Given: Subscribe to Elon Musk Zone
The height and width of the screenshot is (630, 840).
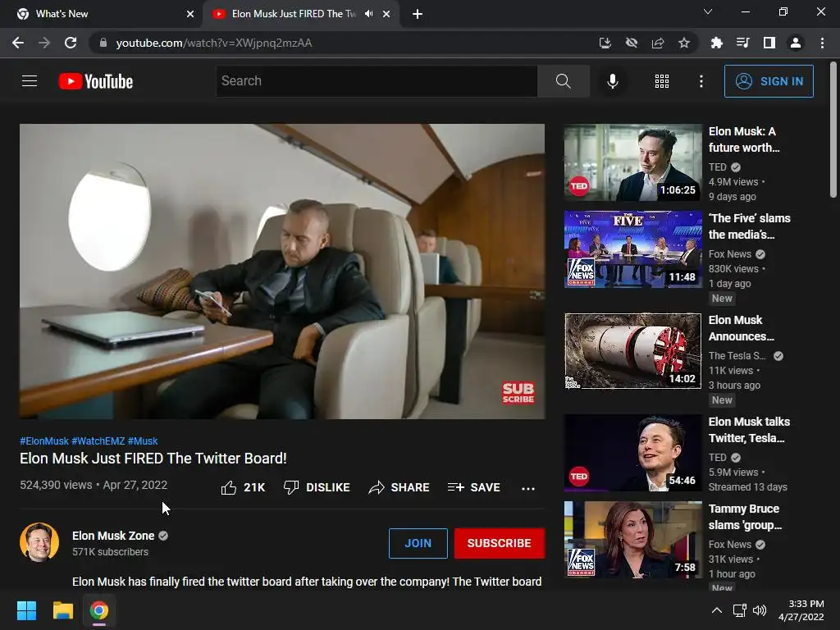Looking at the screenshot, I should 500,543.
